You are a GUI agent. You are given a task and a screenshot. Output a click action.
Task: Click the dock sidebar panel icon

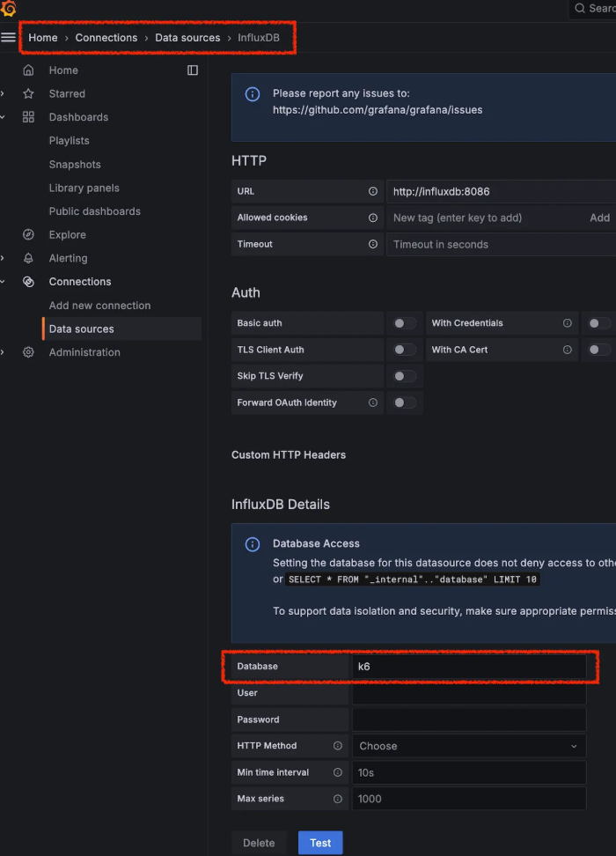pyautogui.click(x=193, y=70)
